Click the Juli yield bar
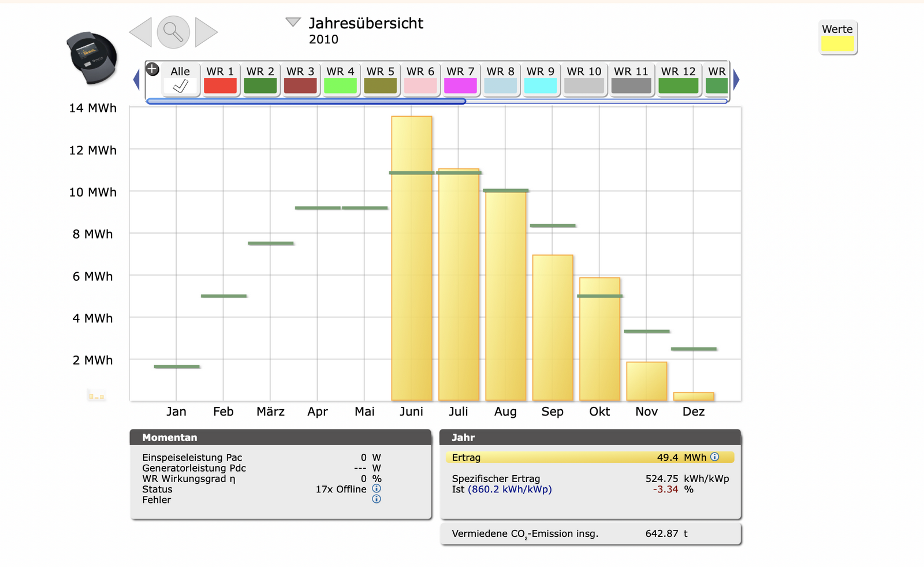The height and width of the screenshot is (567, 924). tap(459, 285)
